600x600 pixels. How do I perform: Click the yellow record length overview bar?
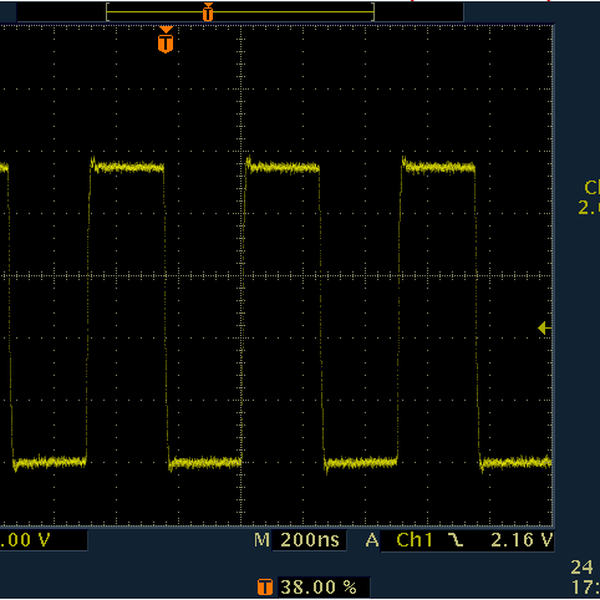tap(240, 11)
